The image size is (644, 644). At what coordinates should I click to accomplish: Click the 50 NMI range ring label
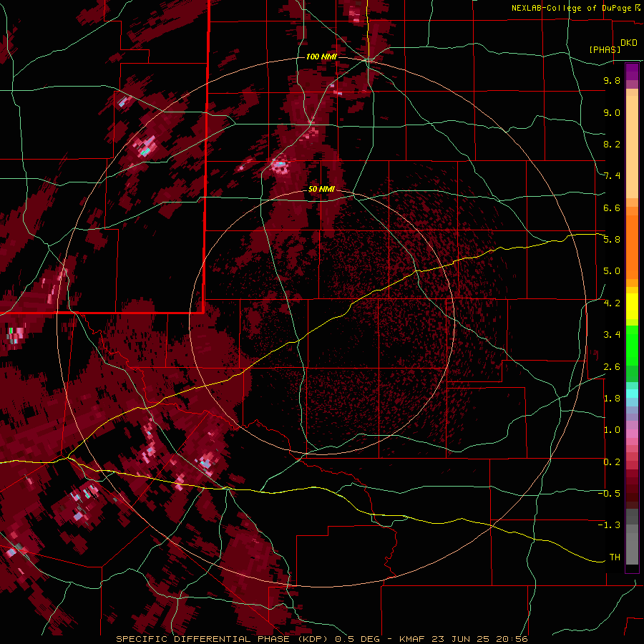click(321, 189)
